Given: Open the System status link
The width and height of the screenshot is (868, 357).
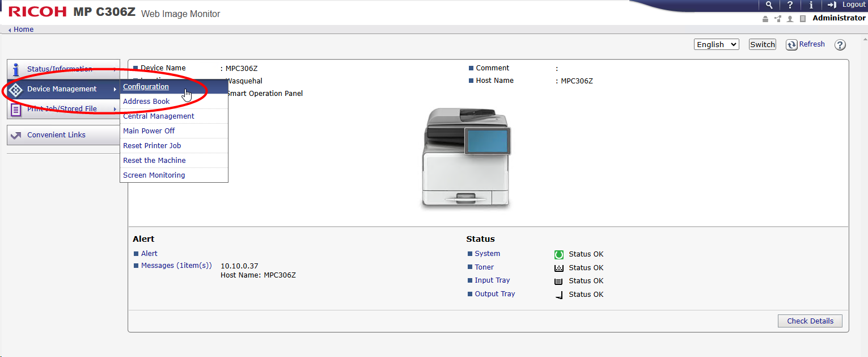Looking at the screenshot, I should [487, 254].
